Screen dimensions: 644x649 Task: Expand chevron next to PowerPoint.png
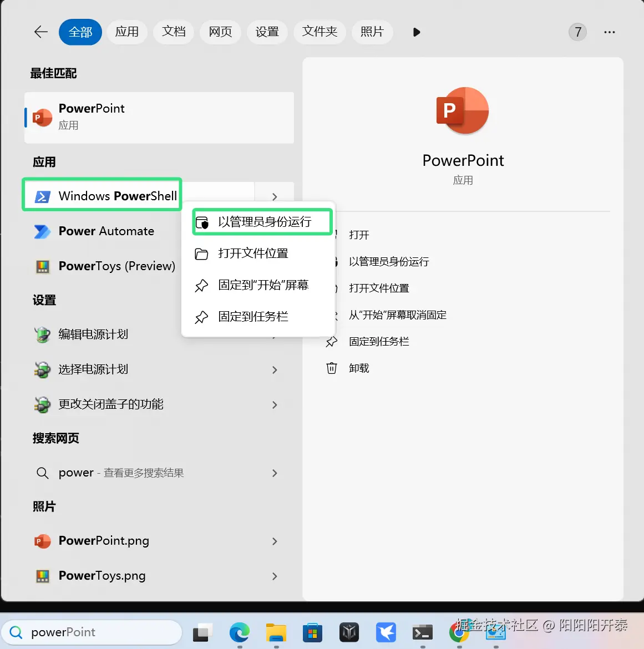275,541
